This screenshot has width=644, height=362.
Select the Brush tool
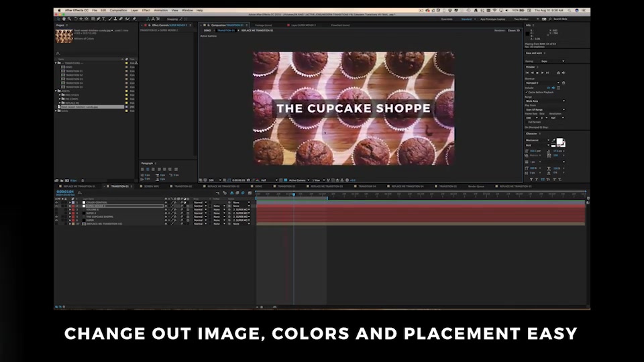click(x=110, y=19)
